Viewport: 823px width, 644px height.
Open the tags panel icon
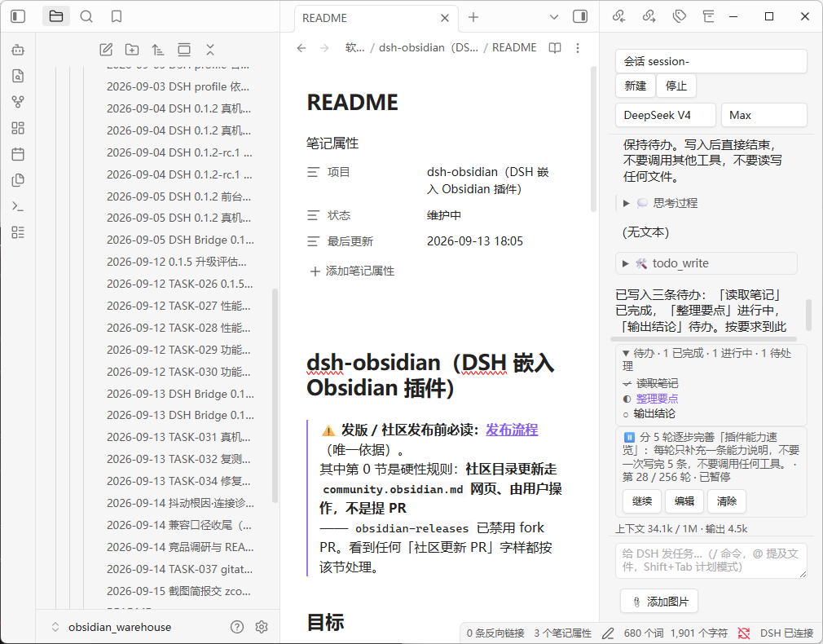point(680,17)
